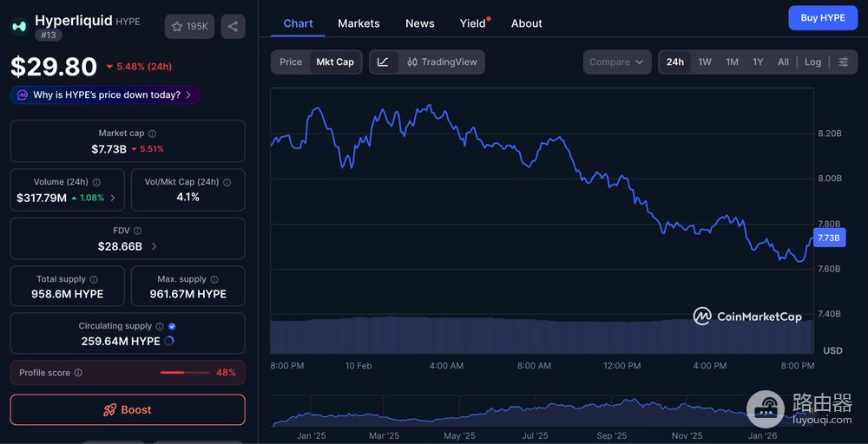Open Volume (24h) info icon

pyautogui.click(x=96, y=182)
